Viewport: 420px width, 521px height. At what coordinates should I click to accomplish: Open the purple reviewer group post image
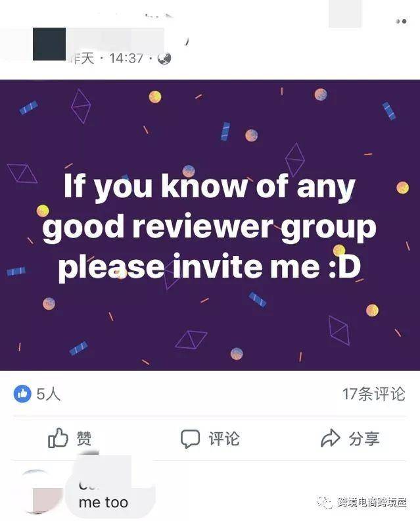tap(210, 225)
